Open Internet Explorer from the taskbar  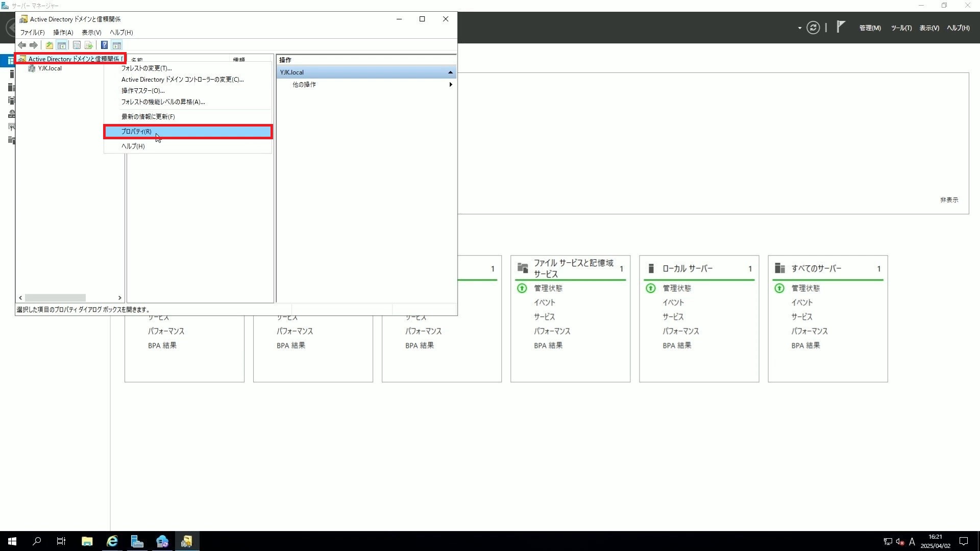coord(112,541)
